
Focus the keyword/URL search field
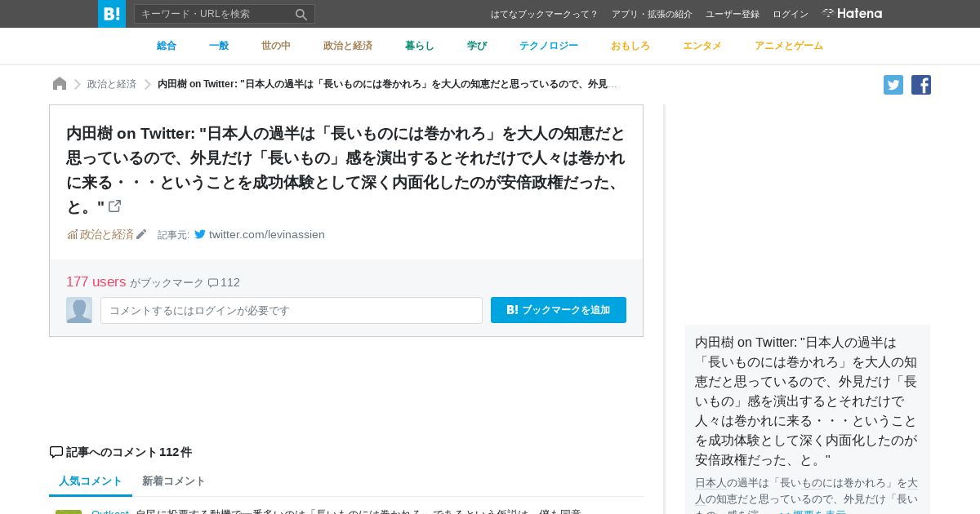tap(213, 14)
